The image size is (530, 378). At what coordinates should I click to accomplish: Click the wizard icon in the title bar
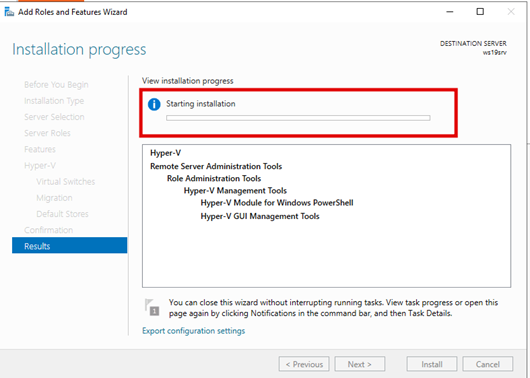(9, 12)
